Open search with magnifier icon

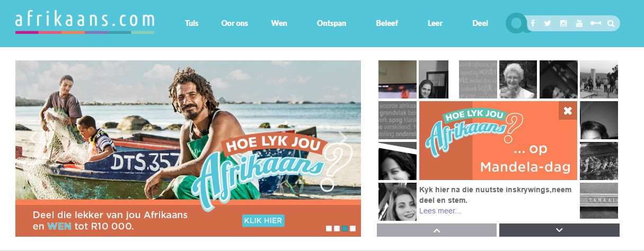(611, 23)
